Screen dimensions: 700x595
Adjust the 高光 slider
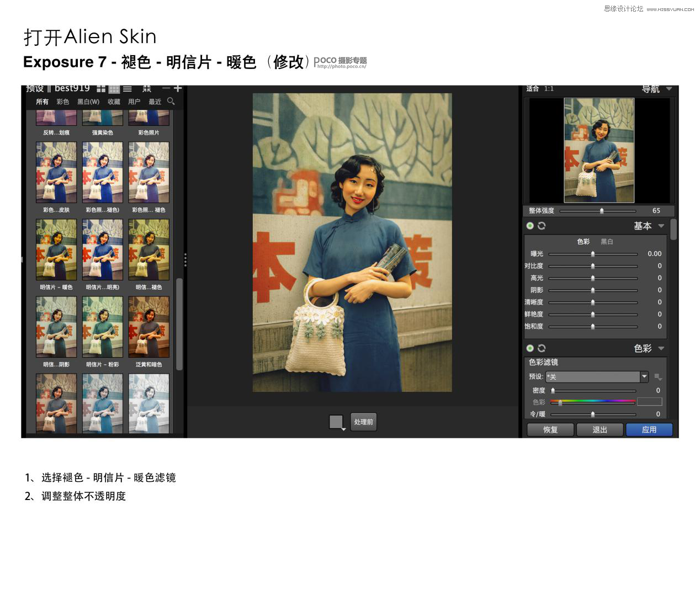pos(593,278)
